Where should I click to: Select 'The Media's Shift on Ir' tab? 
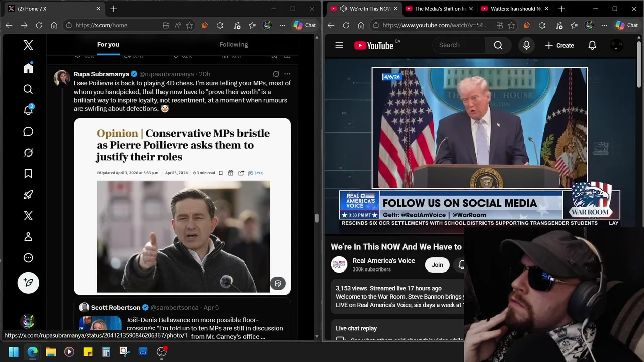(x=441, y=9)
